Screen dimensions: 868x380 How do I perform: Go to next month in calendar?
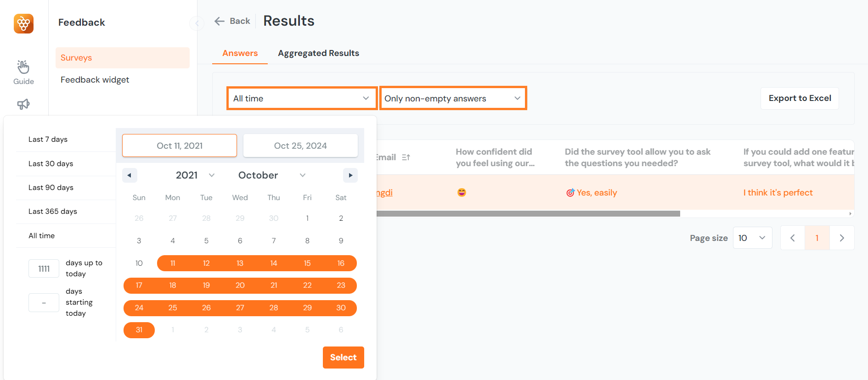350,175
